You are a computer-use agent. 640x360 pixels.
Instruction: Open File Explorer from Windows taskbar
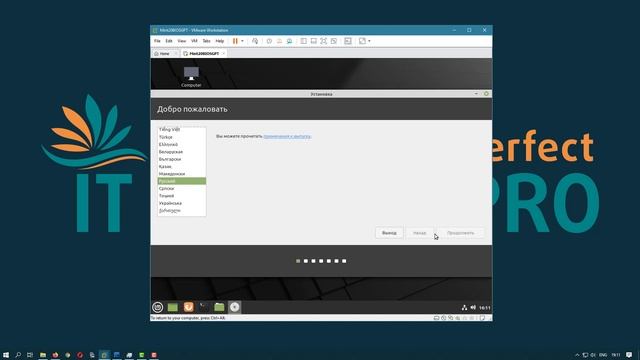(x=42, y=355)
